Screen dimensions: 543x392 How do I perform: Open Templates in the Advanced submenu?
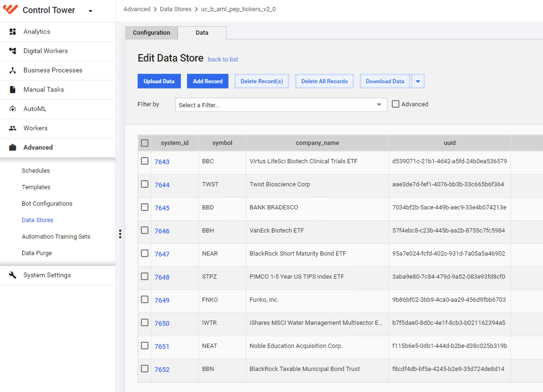[36, 187]
